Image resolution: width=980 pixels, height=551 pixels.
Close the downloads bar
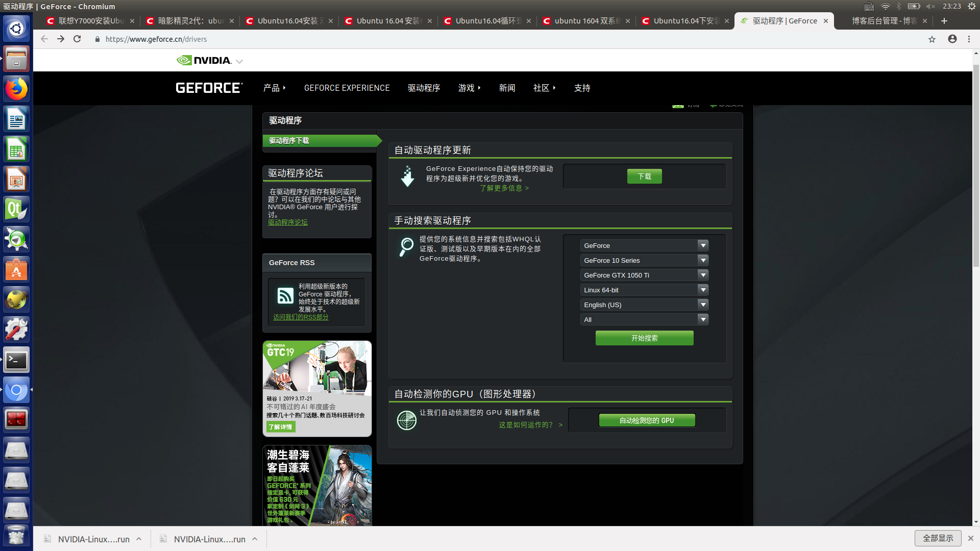[971, 538]
